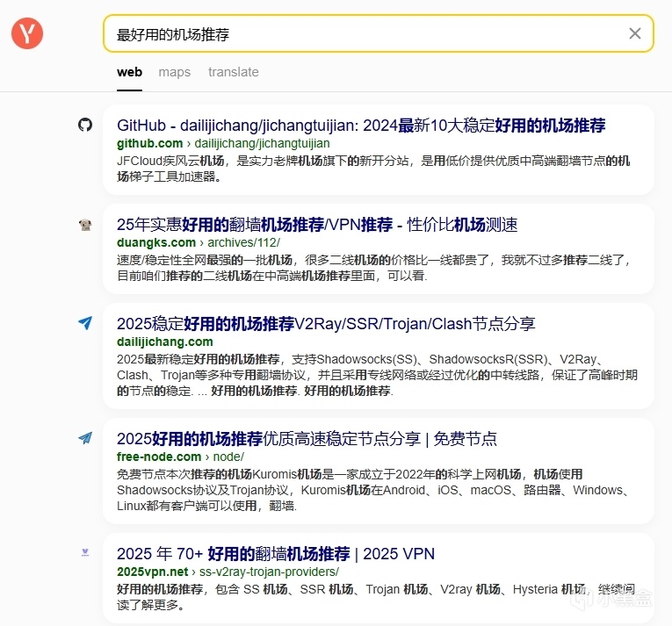This screenshot has height=626, width=672.
Task: Open the 2025好用的机场推荐优质高速 result title
Action: tap(307, 439)
